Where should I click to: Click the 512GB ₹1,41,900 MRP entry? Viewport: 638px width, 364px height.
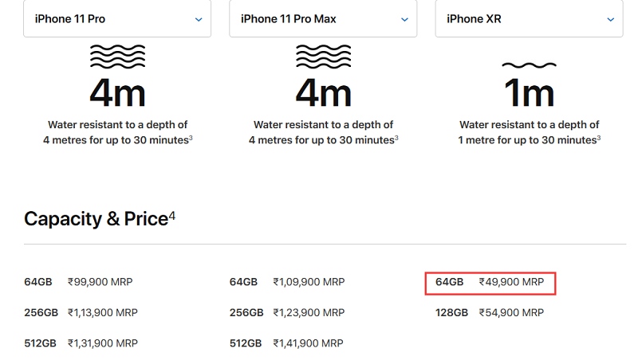(x=286, y=343)
